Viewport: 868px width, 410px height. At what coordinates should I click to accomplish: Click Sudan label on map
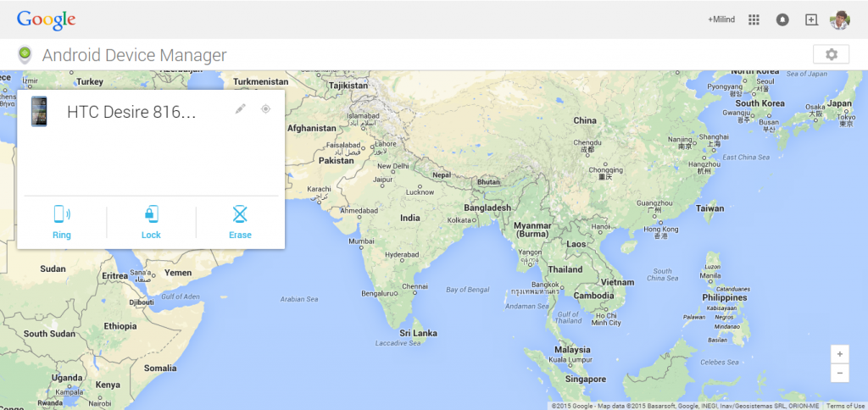53,269
